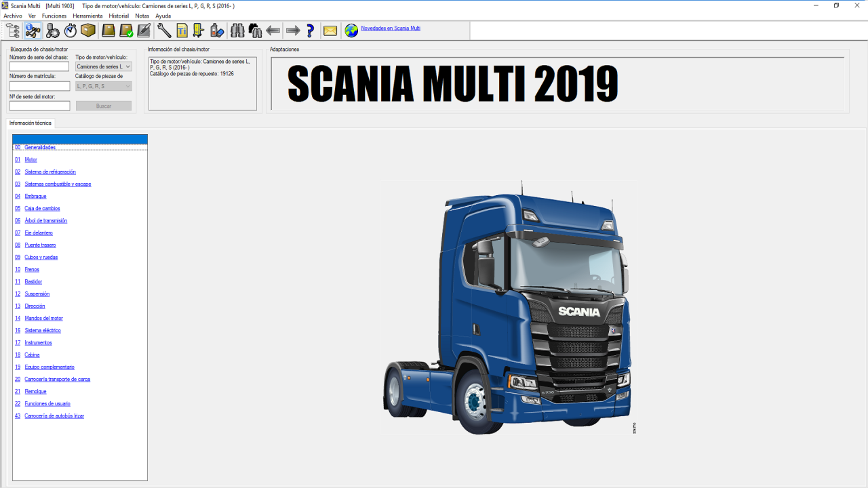Viewport: 868px width, 488px height.
Task: Click the stopwatch icon on the toolbar
Action: [x=70, y=30]
